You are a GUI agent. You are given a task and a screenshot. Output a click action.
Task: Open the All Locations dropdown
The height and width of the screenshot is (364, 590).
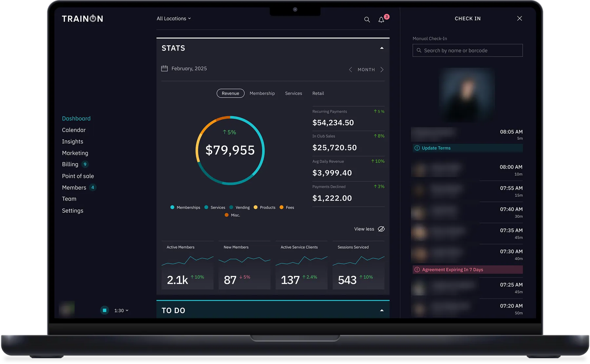tap(174, 19)
